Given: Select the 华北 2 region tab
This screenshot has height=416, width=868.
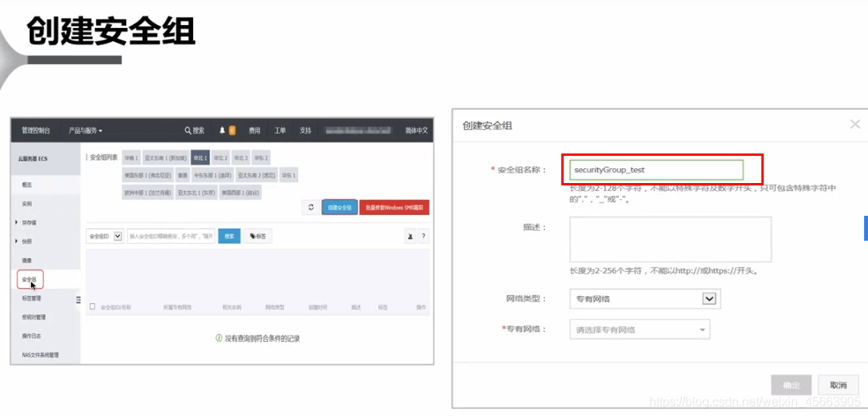Looking at the screenshot, I should click(x=220, y=158).
